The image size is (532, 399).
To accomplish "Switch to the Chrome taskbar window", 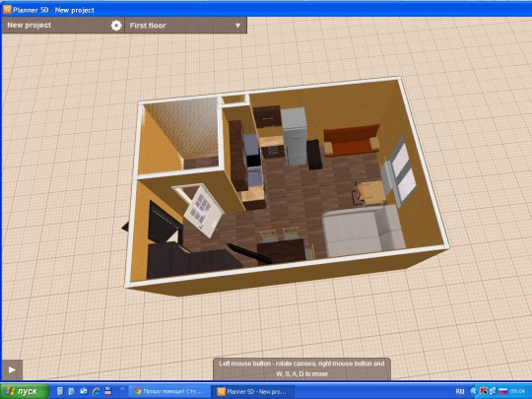I will 168,391.
